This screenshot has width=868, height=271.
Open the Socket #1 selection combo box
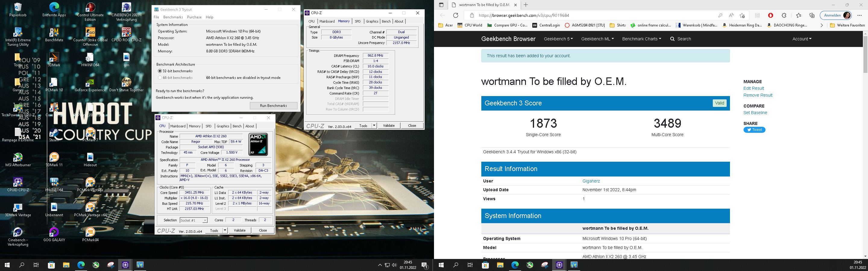193,220
